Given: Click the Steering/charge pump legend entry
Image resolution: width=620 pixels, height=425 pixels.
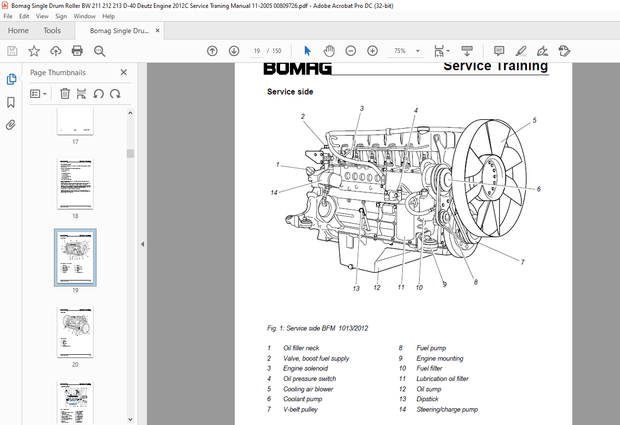Looking at the screenshot, I should pos(447,410).
